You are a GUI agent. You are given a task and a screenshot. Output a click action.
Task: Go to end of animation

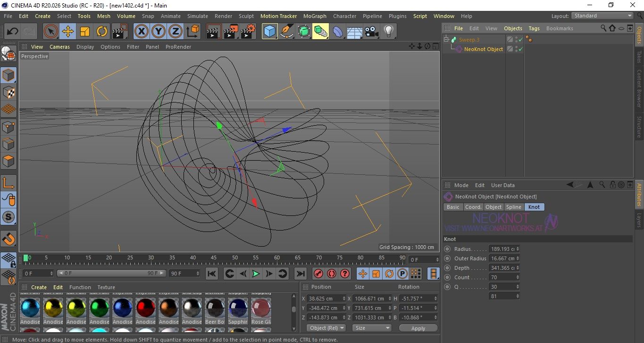301,274
